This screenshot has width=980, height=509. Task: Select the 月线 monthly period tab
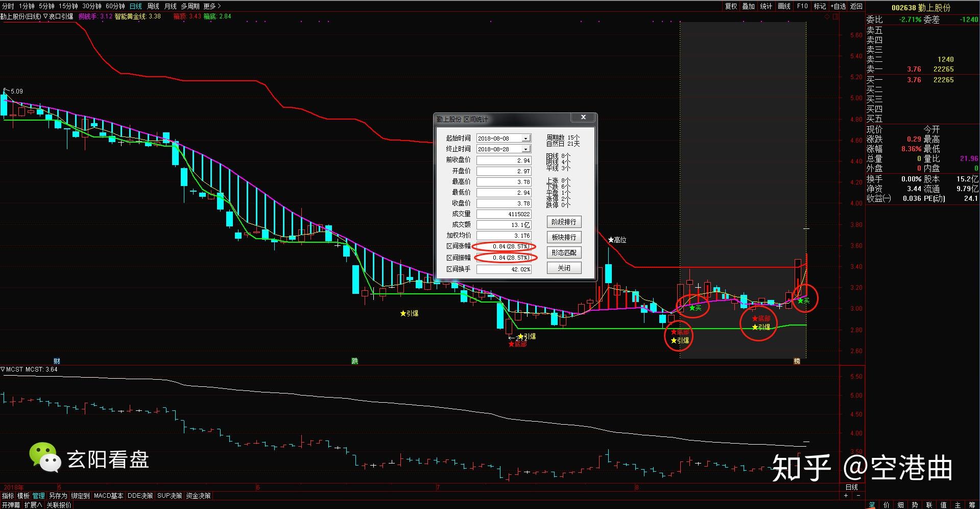(x=170, y=6)
